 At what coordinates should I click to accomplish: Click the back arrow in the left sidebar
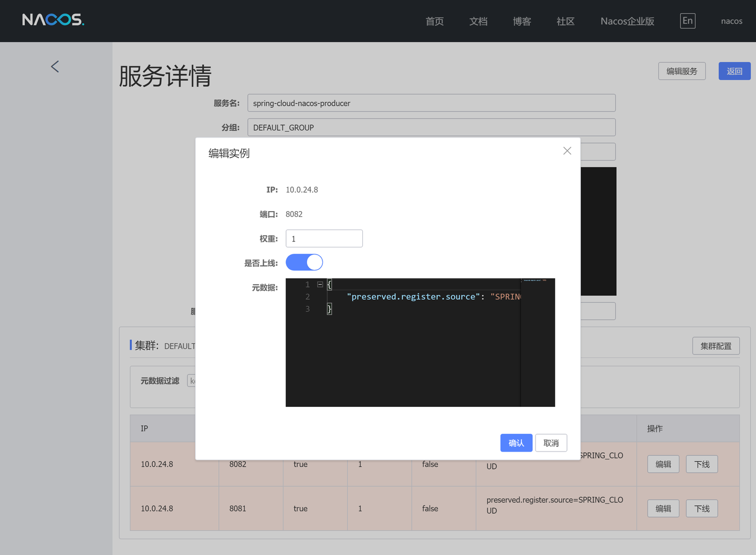point(55,66)
